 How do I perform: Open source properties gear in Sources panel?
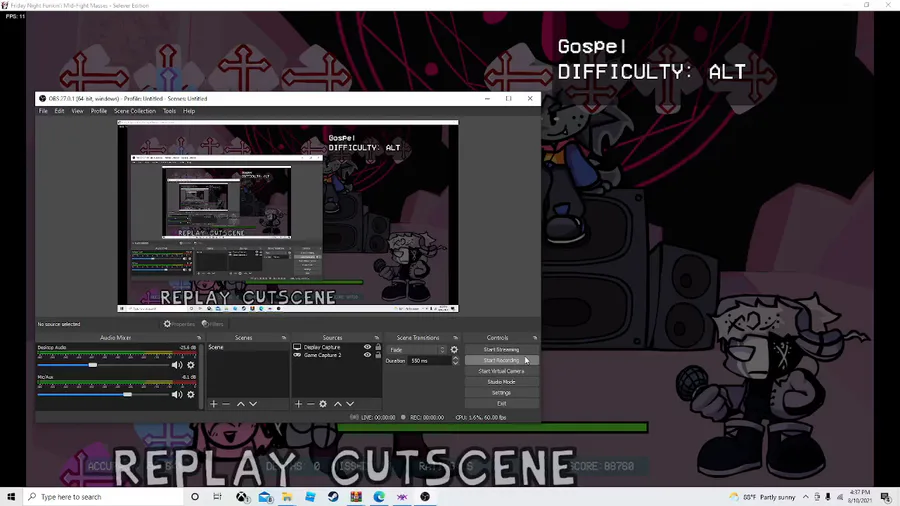click(323, 404)
